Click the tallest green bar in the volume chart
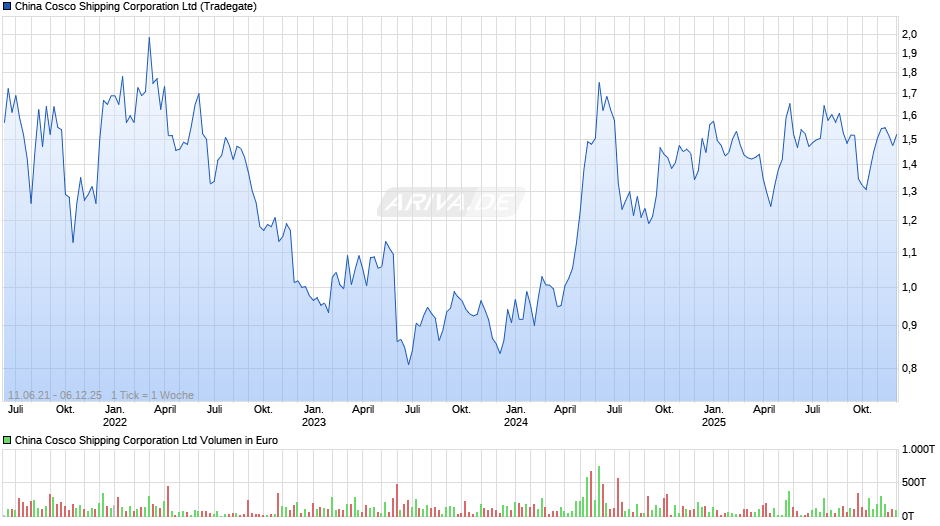This screenshot has height=526, width=940. point(598,491)
